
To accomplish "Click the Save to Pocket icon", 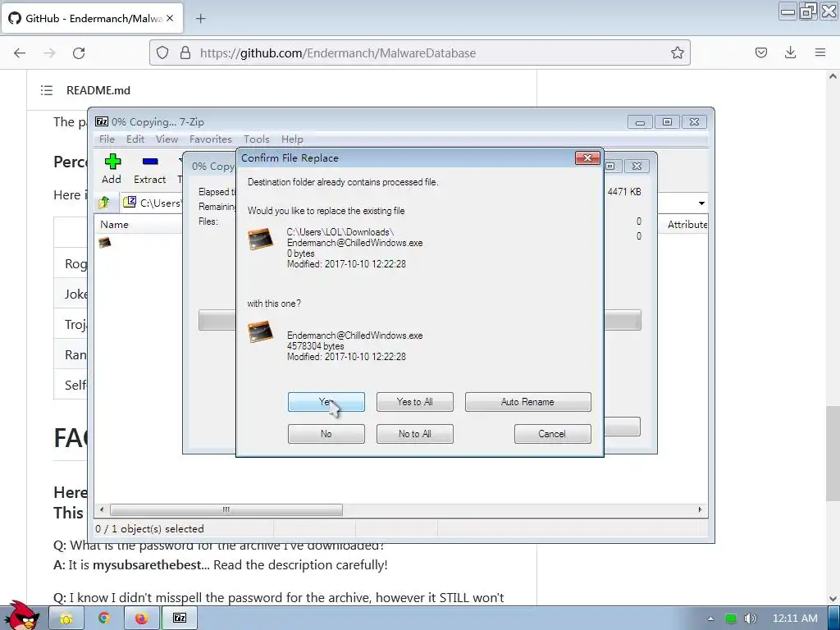I will 761,52.
